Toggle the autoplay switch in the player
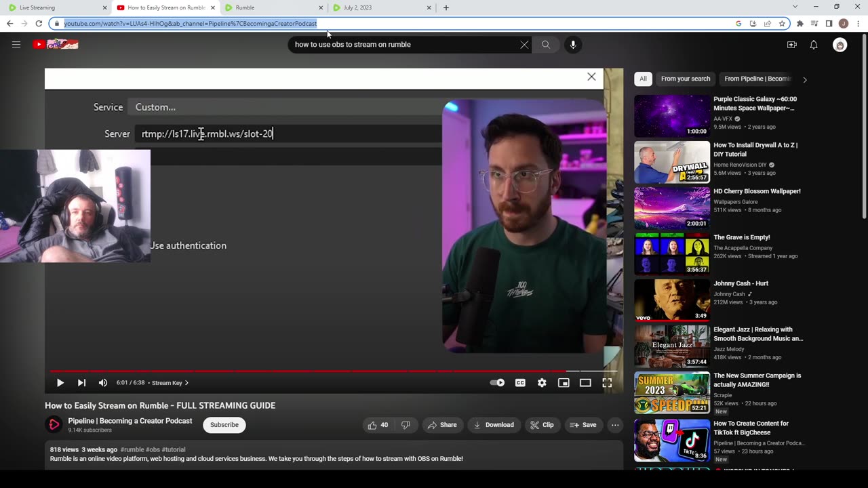 tap(498, 383)
